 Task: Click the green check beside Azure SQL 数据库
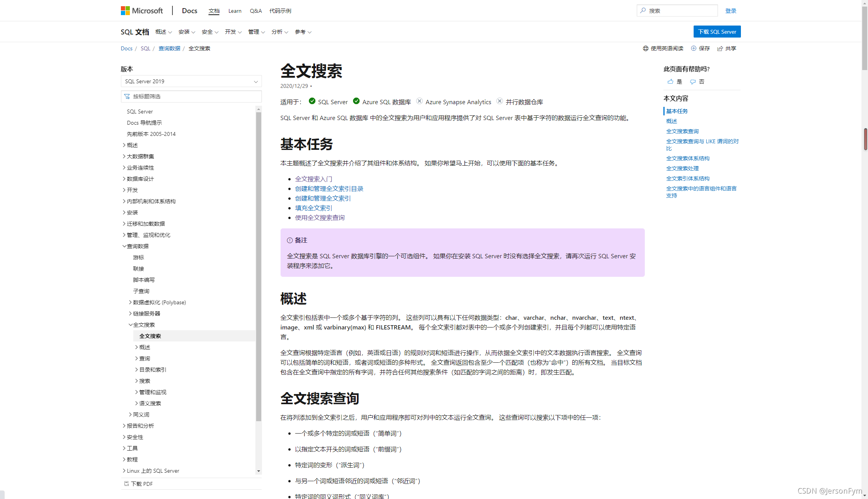tap(356, 101)
